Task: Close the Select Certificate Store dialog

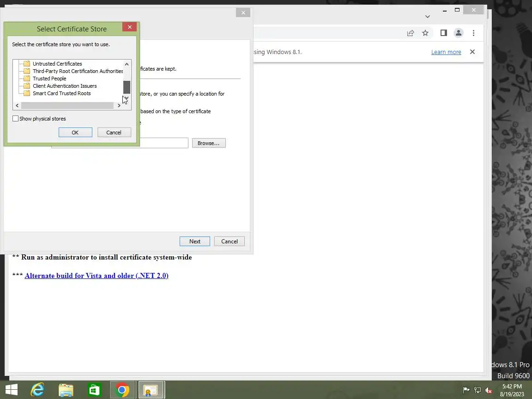Action: [x=130, y=27]
